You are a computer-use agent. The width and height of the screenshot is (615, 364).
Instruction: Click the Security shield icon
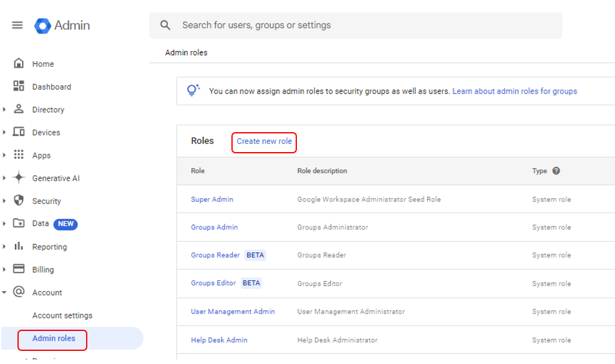pyautogui.click(x=19, y=200)
